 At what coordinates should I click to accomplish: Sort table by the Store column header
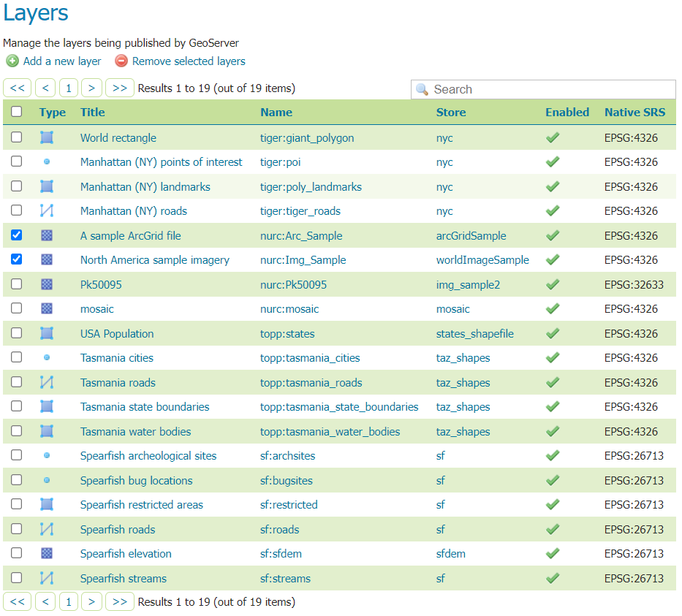coord(451,113)
